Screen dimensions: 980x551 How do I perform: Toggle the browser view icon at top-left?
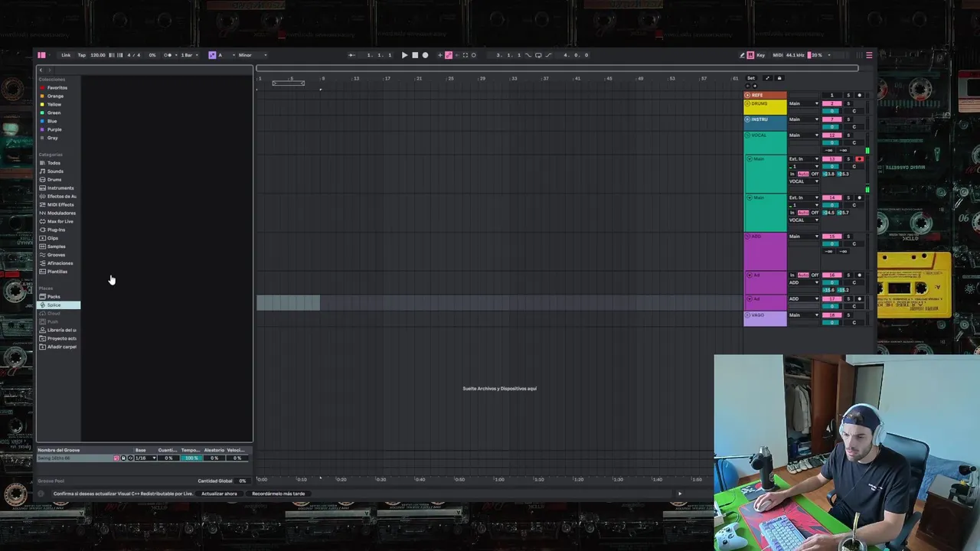[41, 55]
